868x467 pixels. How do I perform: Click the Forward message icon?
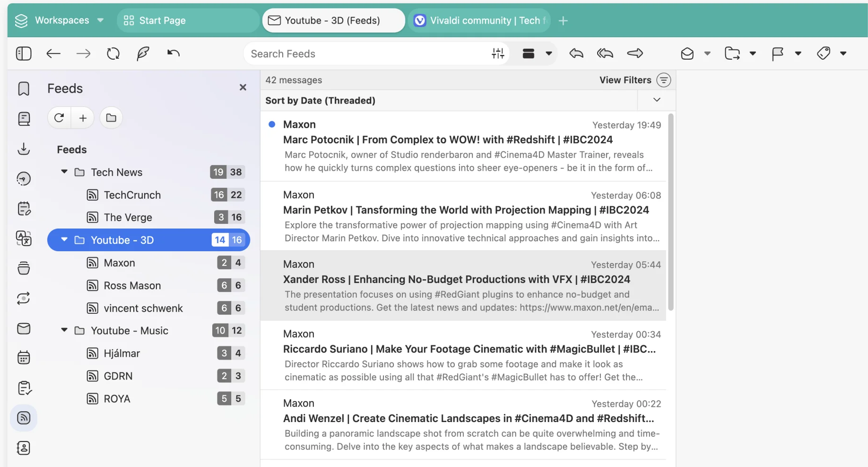[x=635, y=53]
